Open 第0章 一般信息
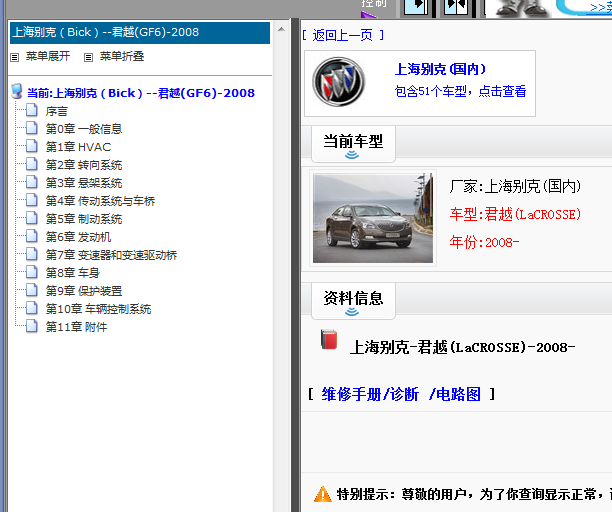This screenshot has height=512, width=612. (x=84, y=129)
